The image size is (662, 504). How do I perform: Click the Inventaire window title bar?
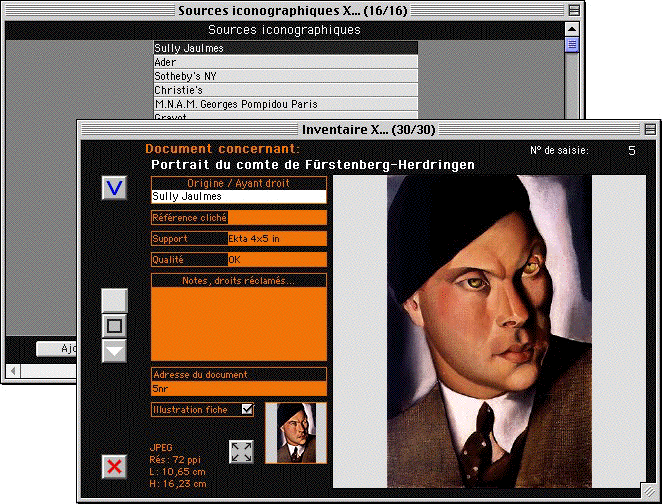tap(368, 129)
